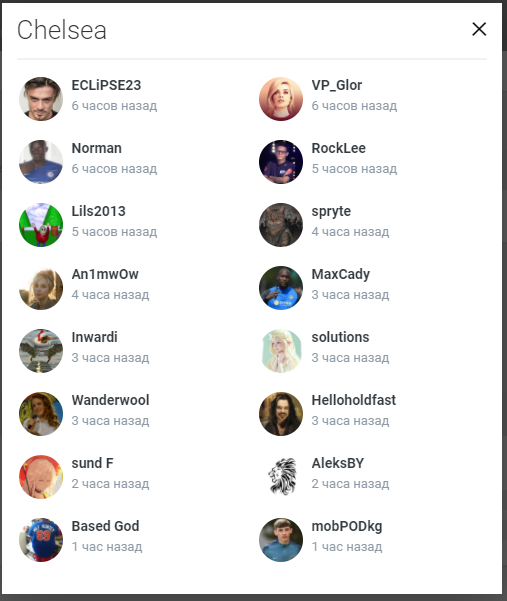The height and width of the screenshot is (601, 507).
Task: Open the An1mwOw profile link
Action: tap(105, 274)
